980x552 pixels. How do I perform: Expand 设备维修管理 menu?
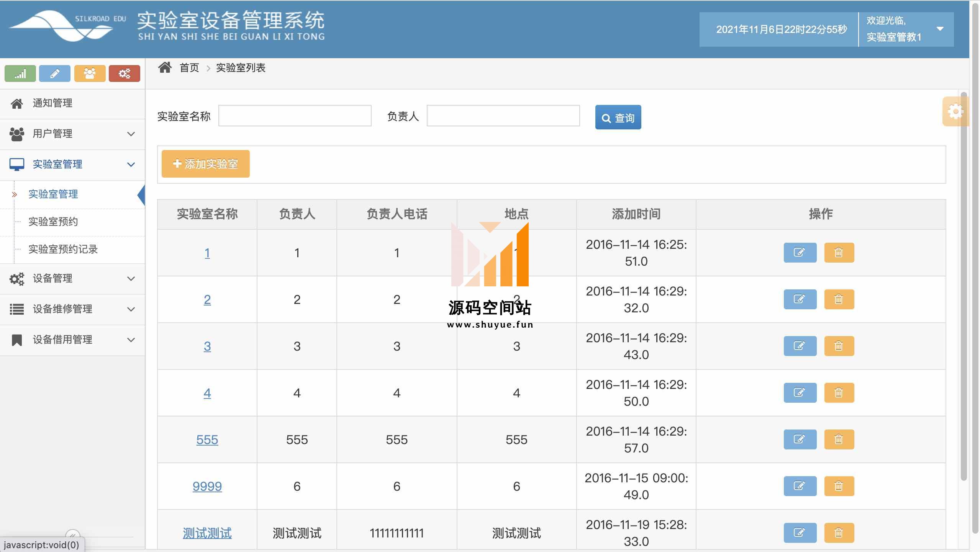[72, 309]
